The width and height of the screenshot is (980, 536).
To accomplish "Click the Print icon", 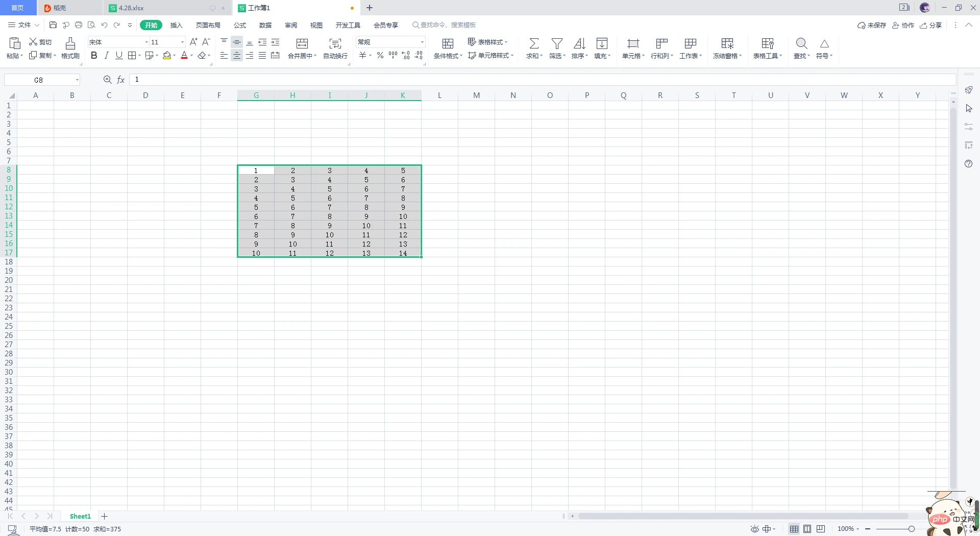I will 79,25.
